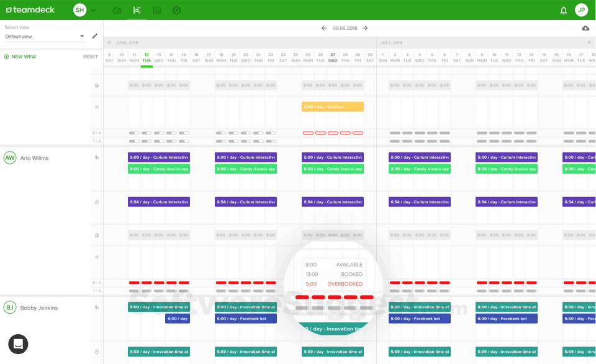
Task: Click the AW avatar for Arlo Willms
Action: 10,158
